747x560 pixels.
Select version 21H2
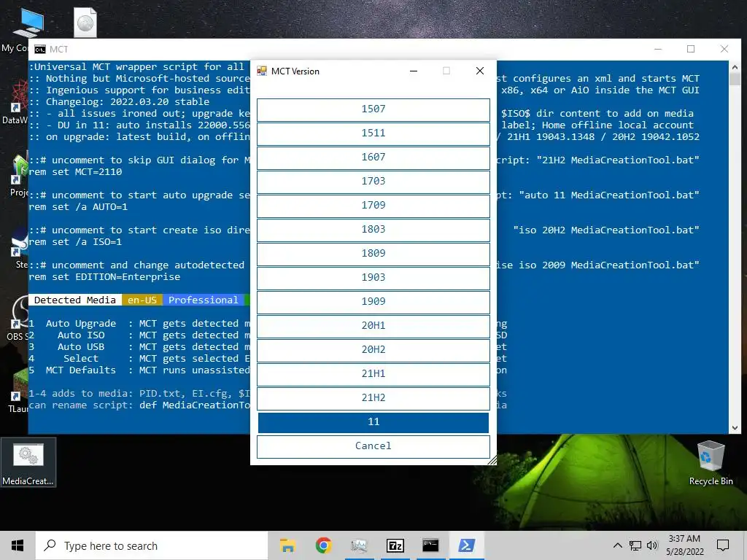point(373,398)
